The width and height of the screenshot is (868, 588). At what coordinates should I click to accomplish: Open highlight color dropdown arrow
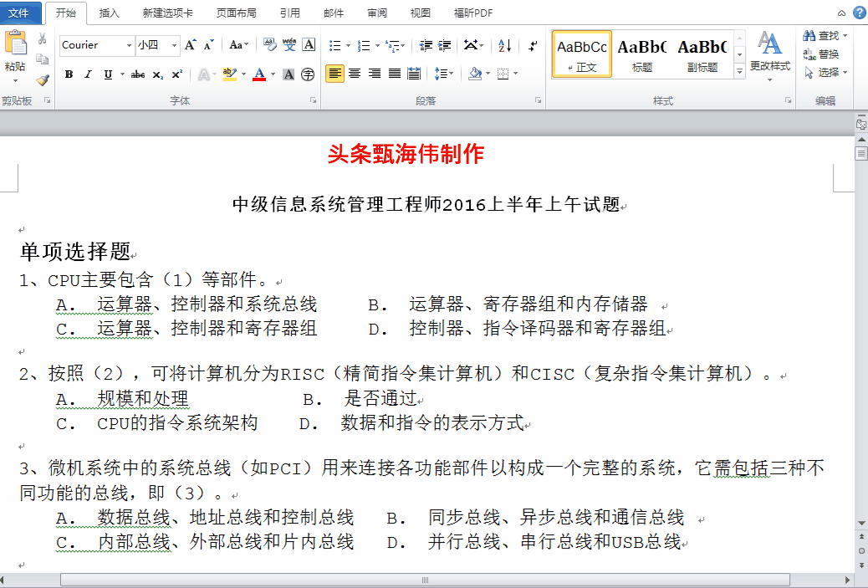click(x=243, y=74)
